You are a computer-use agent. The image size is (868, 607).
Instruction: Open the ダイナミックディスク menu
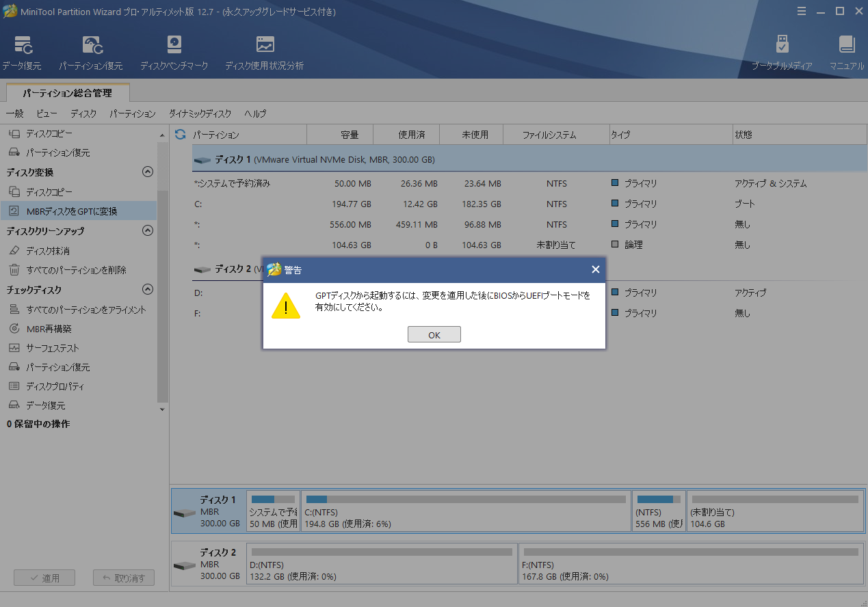(198, 113)
